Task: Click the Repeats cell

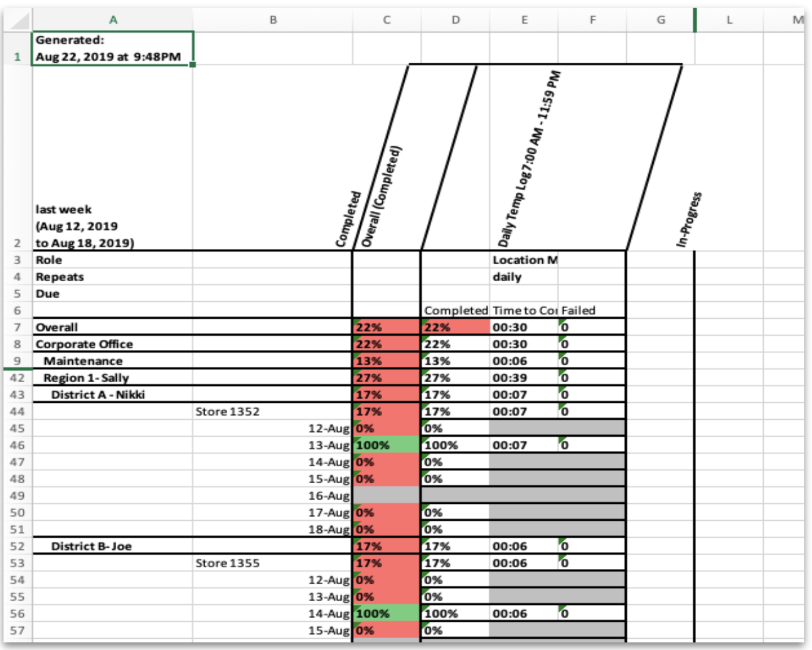Action: [113, 277]
